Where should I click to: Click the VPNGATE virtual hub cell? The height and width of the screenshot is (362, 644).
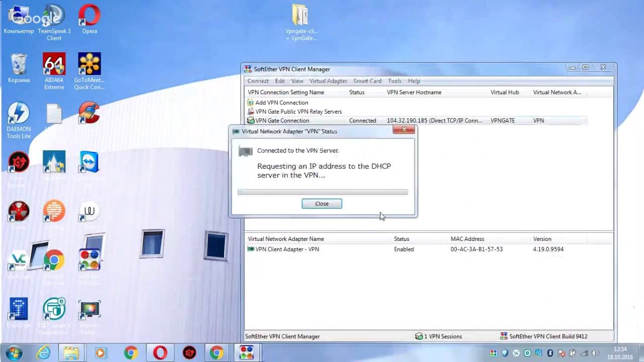point(503,121)
